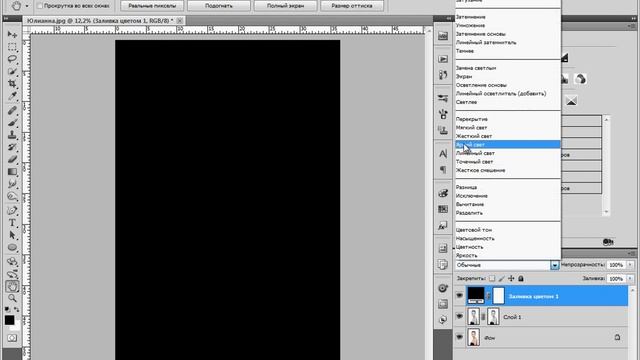Swap foreground and background colors
Screen dimensions: 640x360
click(x=16, y=310)
